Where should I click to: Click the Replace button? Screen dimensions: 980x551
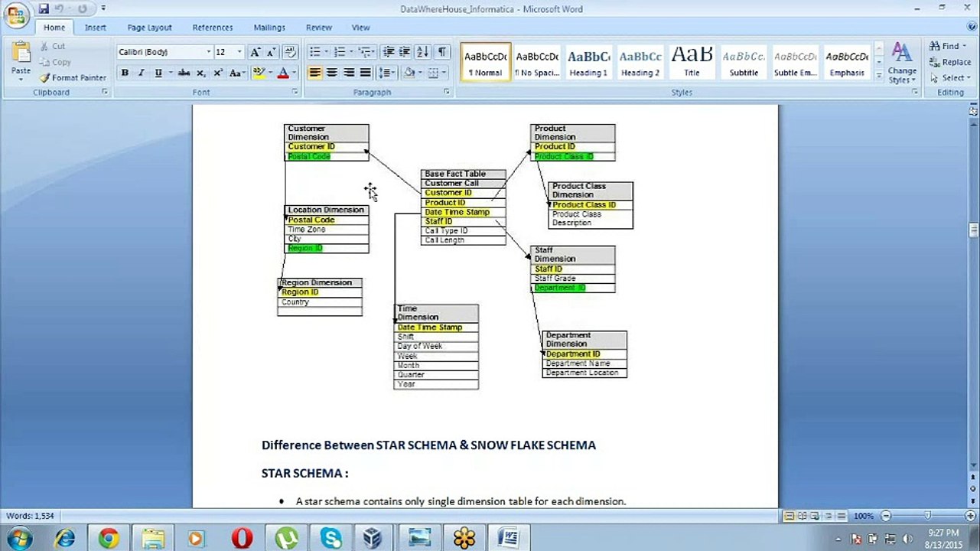(x=949, y=62)
